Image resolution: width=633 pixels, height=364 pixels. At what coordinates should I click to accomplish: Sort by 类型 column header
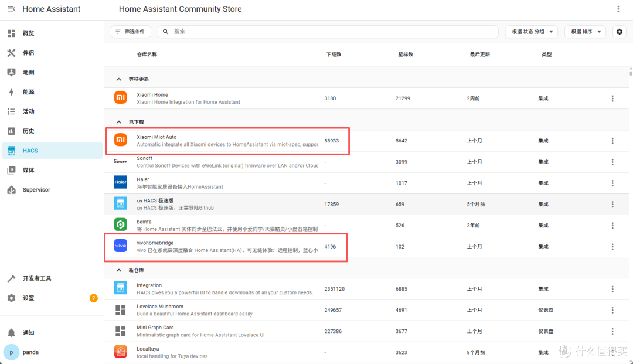547,55
